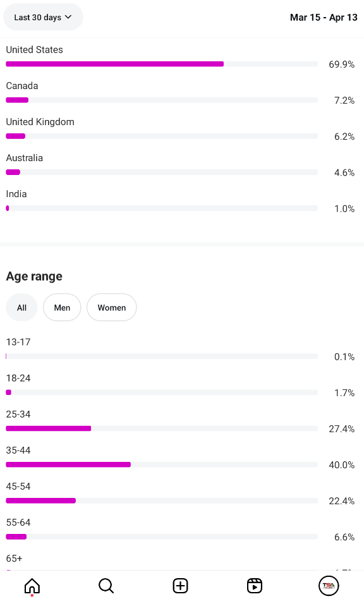The image size is (364, 599).
Task: Open the TSA profile avatar
Action: 329,586
